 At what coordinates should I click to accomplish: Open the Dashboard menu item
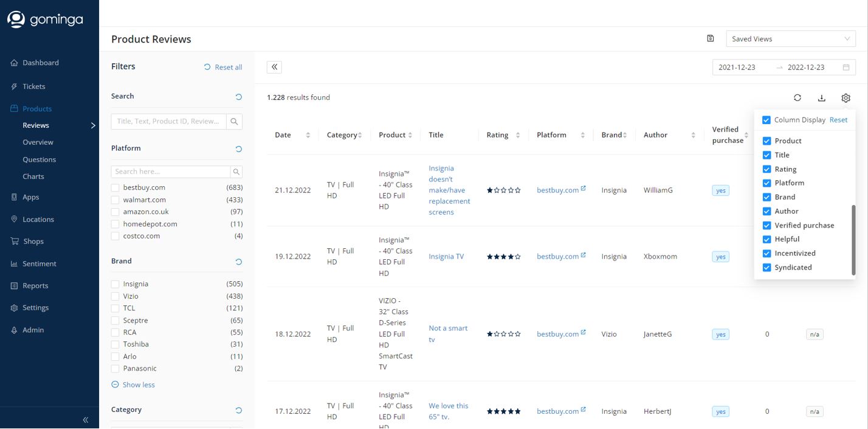(40, 63)
